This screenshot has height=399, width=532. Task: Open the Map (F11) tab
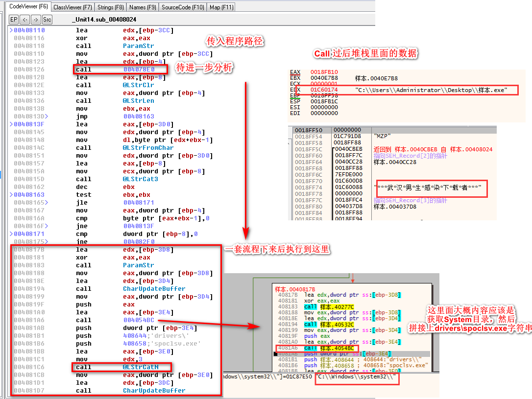pyautogui.click(x=221, y=7)
